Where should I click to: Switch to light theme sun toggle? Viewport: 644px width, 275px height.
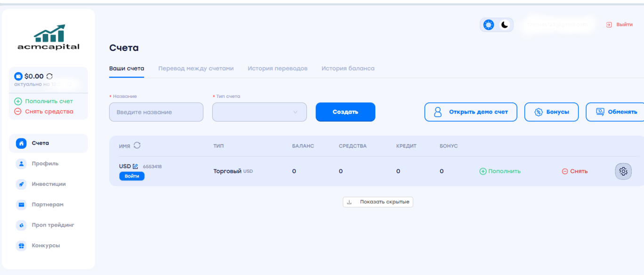[x=489, y=25]
